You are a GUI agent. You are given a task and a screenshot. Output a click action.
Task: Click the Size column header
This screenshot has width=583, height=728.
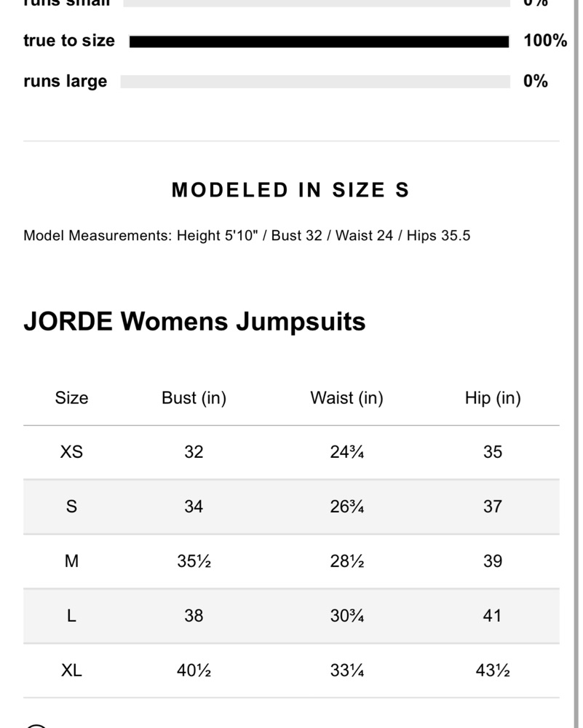(71, 398)
